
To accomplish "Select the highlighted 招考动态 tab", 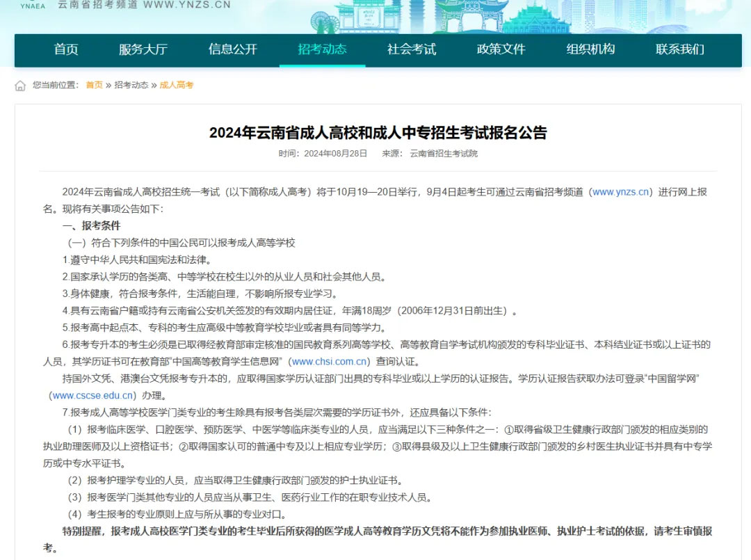I will coord(321,50).
